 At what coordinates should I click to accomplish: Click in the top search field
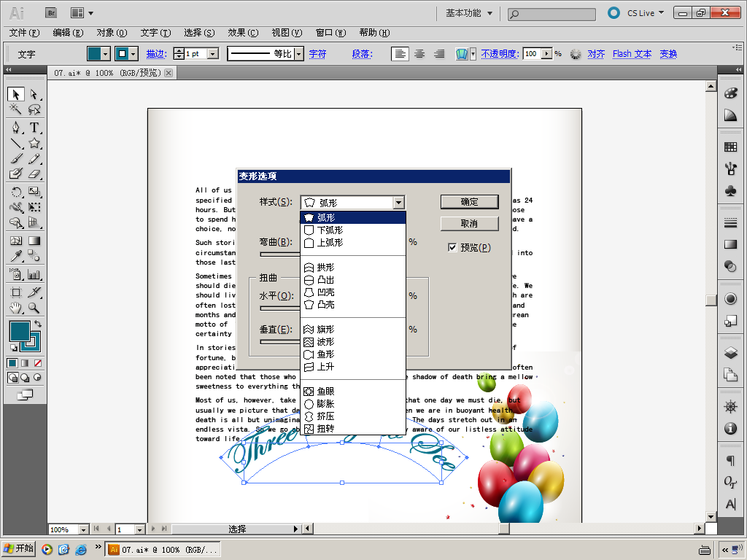(x=551, y=15)
